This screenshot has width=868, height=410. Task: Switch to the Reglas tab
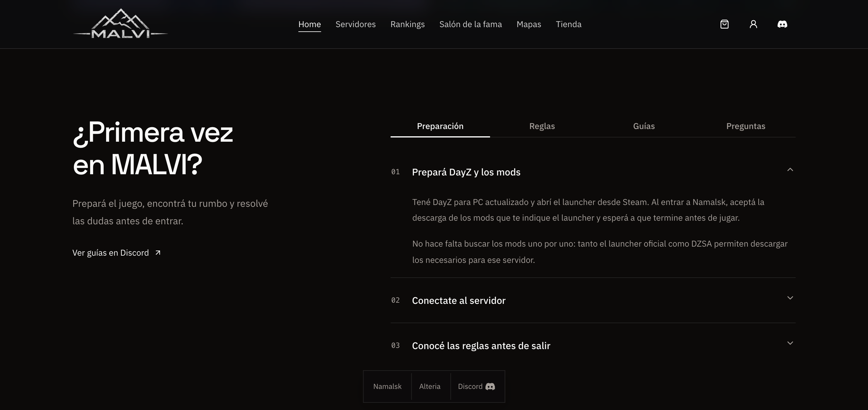tap(542, 126)
